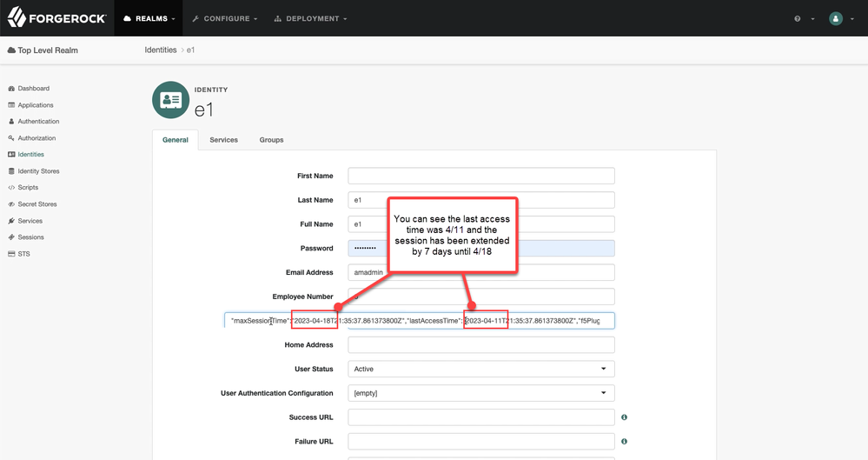The height and width of the screenshot is (460, 868).
Task: Click the Failure URL info icon
Action: pyautogui.click(x=624, y=442)
